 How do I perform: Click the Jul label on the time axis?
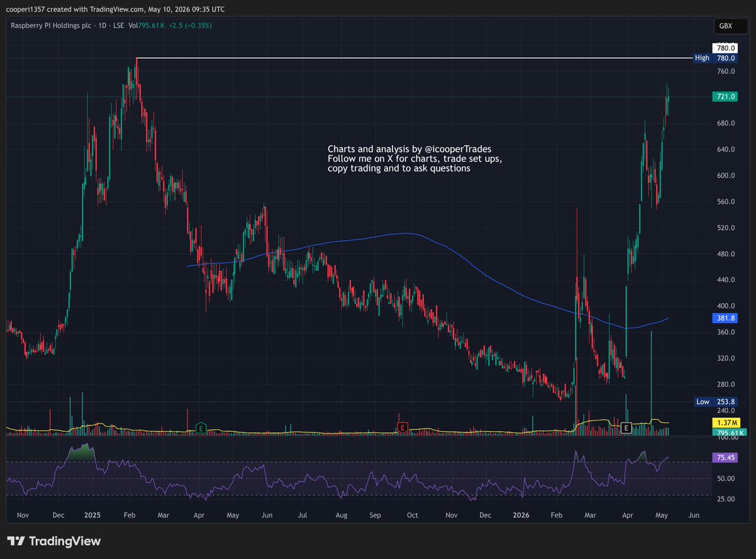pos(302,515)
